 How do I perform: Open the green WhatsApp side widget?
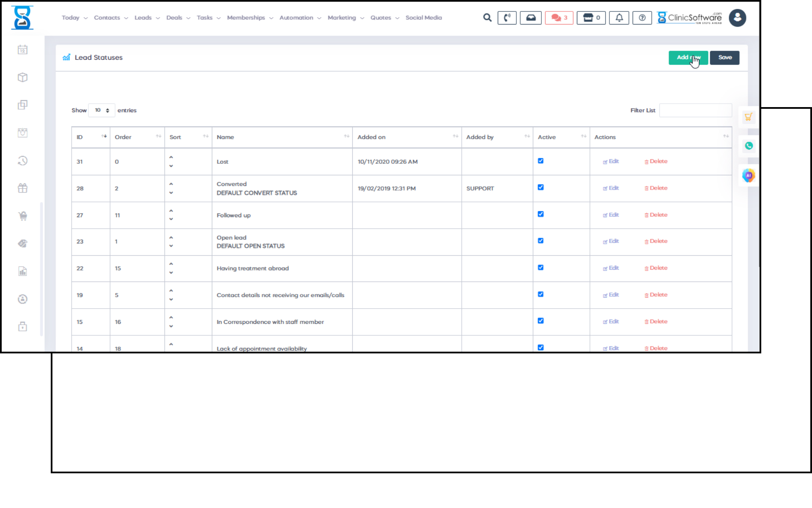(749, 146)
